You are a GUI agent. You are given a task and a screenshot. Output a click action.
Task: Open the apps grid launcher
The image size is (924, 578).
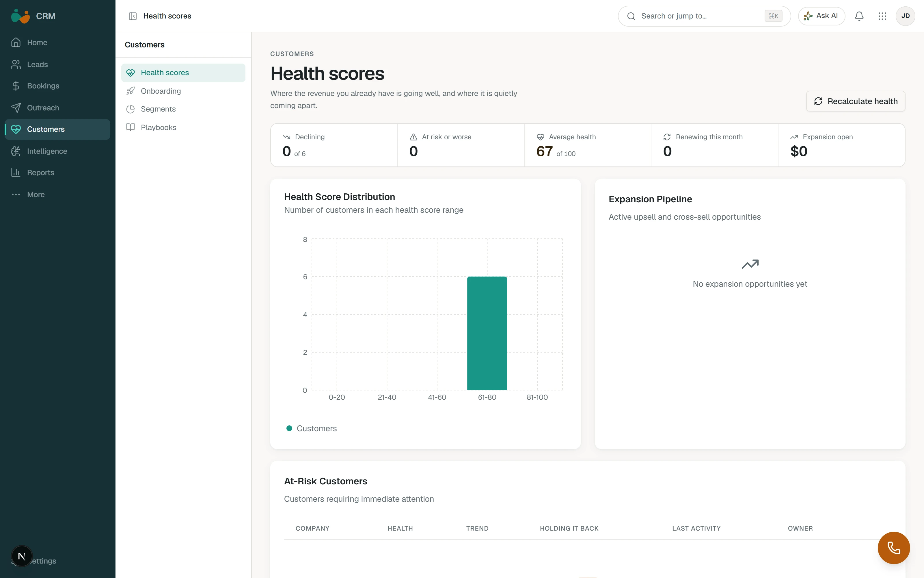[882, 16]
